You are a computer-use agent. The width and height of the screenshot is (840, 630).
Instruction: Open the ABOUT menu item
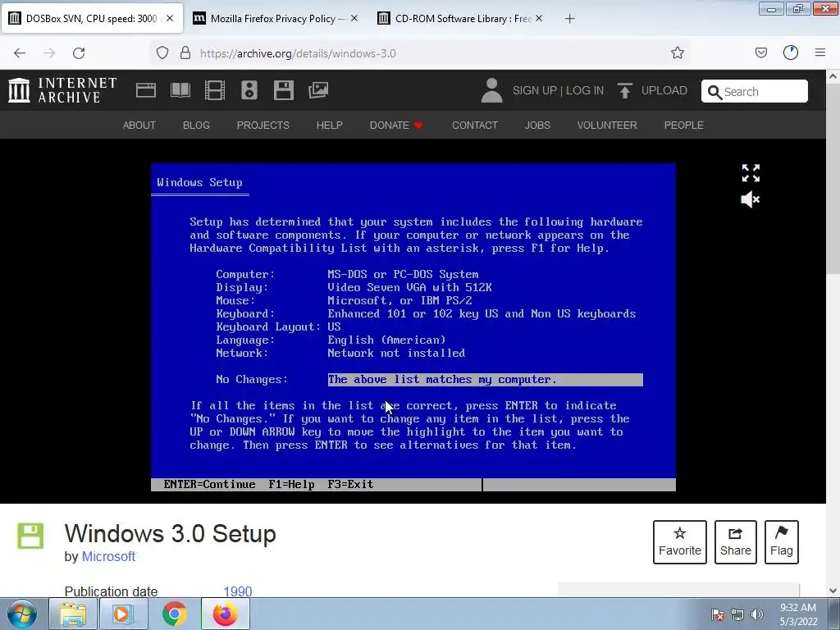(x=139, y=126)
